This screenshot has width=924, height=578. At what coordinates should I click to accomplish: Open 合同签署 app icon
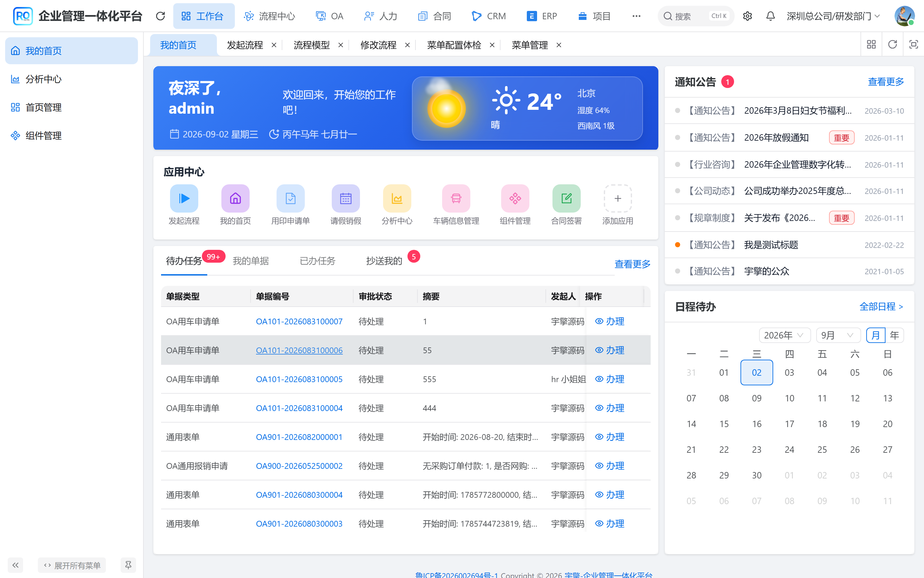tap(566, 198)
